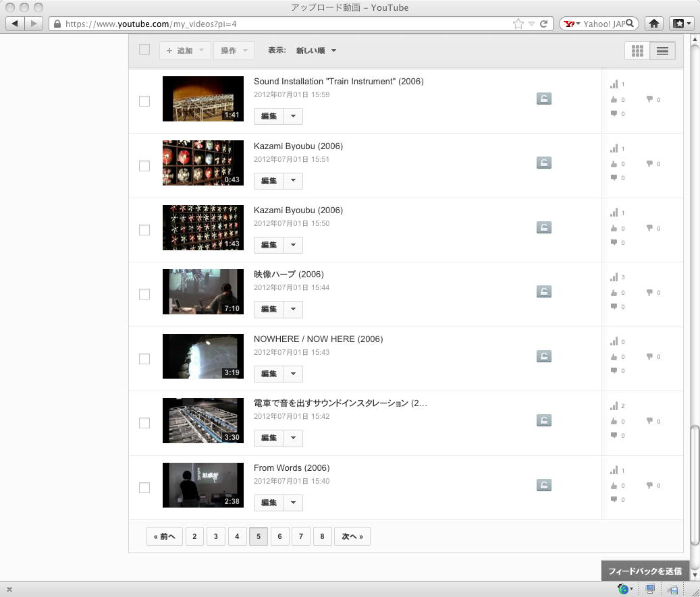The height and width of the screenshot is (597, 700).
Task: Go to page 4 of videos
Action: pyautogui.click(x=237, y=536)
